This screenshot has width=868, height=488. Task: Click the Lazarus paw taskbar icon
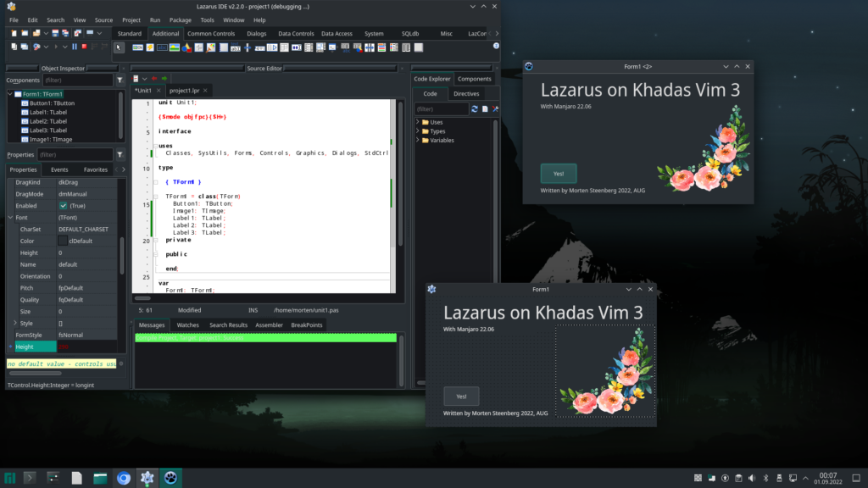click(170, 478)
